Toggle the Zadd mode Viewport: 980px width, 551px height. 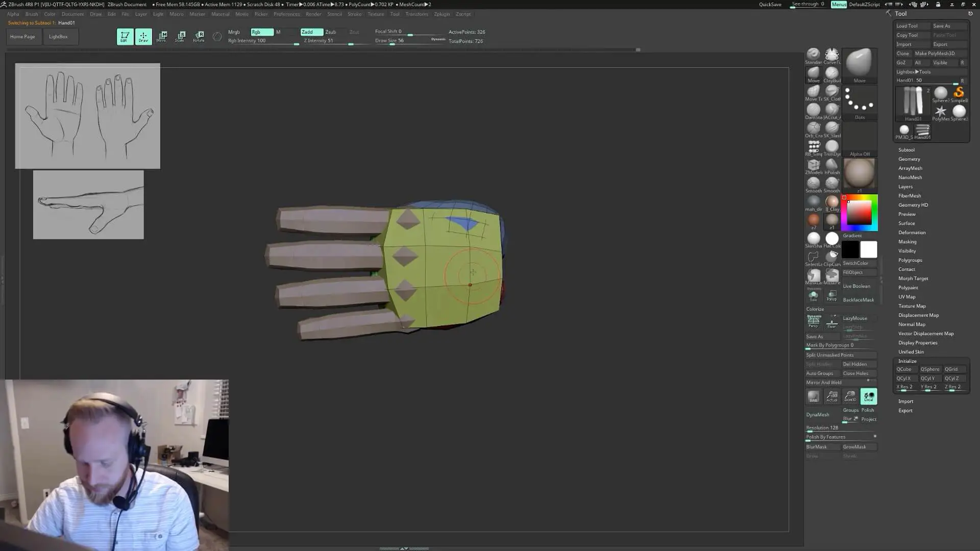point(312,32)
